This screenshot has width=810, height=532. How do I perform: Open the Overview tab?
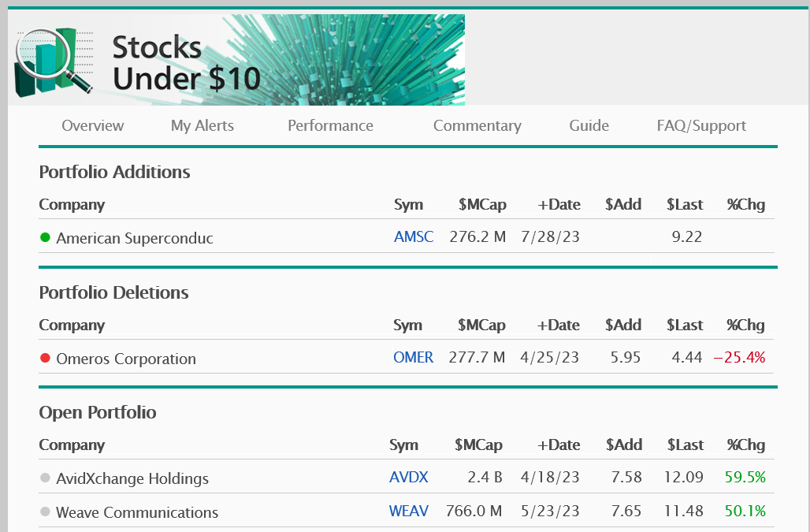click(92, 125)
